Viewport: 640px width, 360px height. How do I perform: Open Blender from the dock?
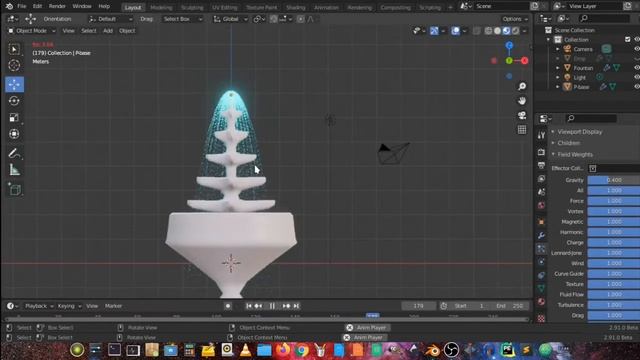[432, 350]
